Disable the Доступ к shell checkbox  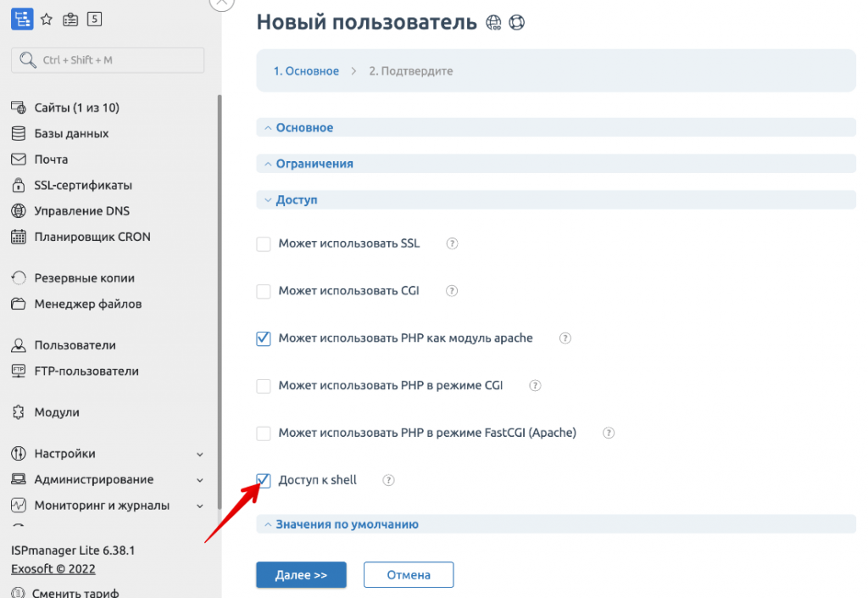click(263, 480)
